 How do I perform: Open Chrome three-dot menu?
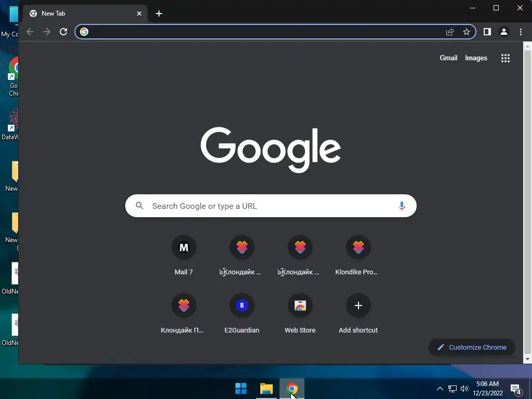521,32
